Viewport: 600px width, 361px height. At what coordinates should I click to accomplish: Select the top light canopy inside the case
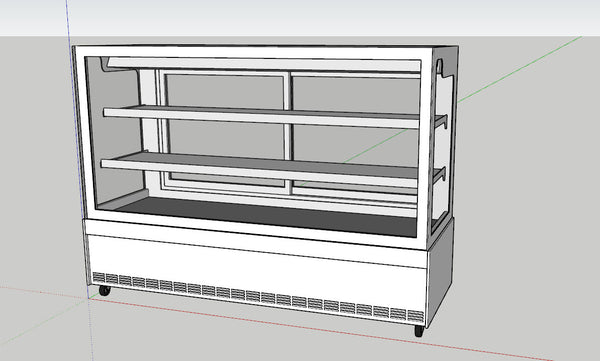point(264,64)
